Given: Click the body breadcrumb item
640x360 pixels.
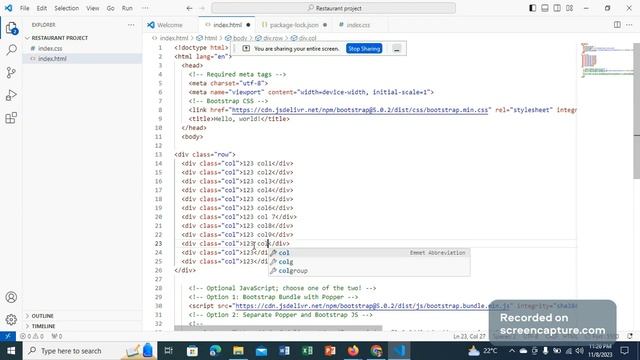Looking at the screenshot, I should [x=240, y=38].
